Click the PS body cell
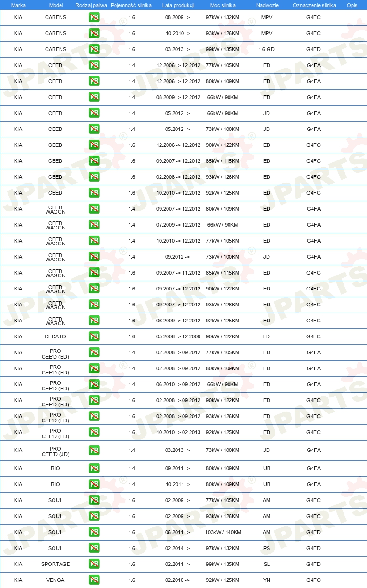This screenshot has width=367, height=588. click(267, 548)
